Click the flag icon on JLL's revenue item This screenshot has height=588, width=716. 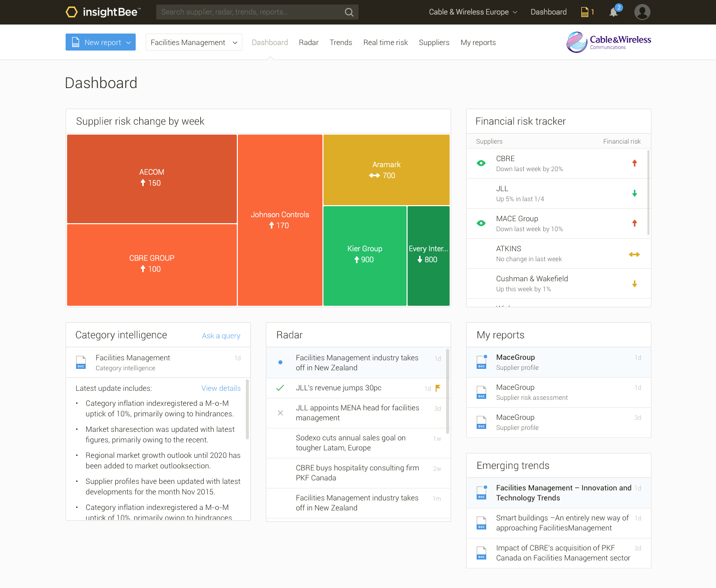coord(438,388)
